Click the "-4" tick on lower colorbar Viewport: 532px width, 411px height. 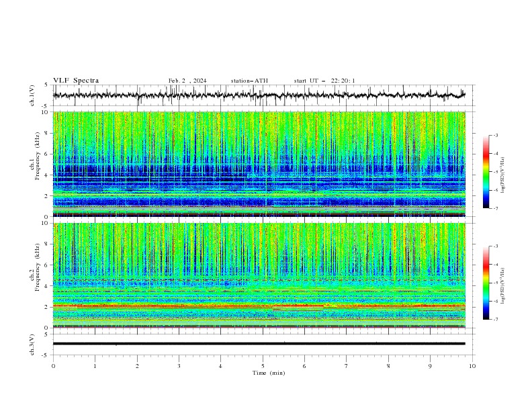coord(495,265)
